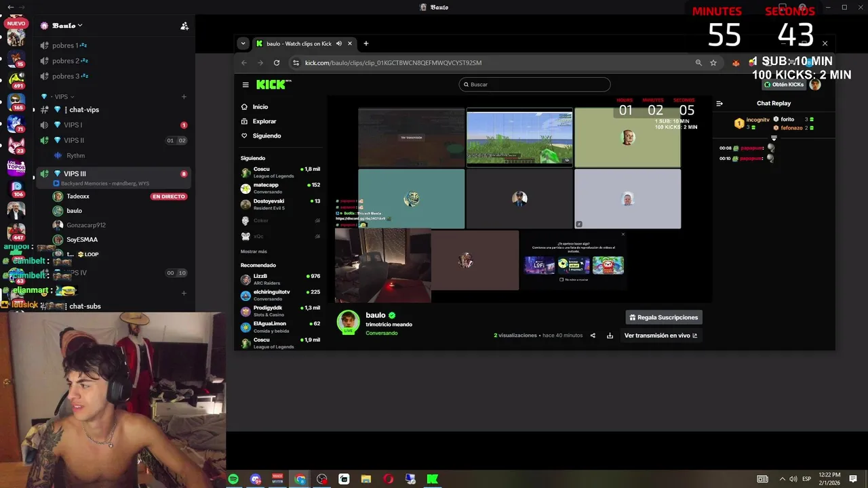This screenshot has width=868, height=488.
Task: Click the ESP language indicator in tray
Action: pos(807,479)
